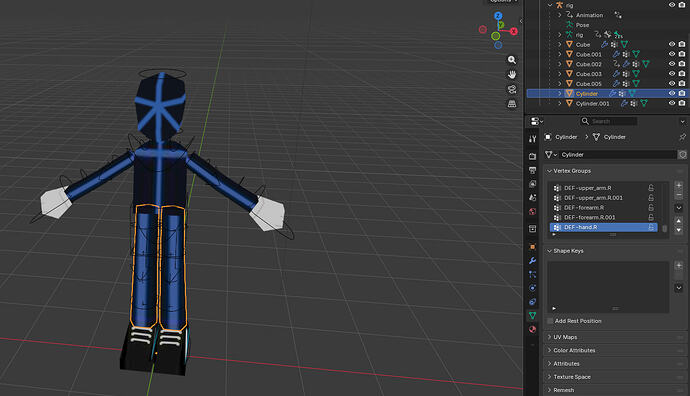Screen dimensions: 690x396
Task: Open the properties editor type menu
Action: click(537, 121)
